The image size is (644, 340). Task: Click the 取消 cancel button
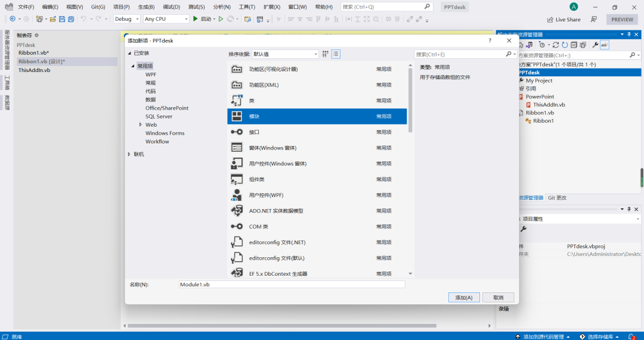click(x=498, y=297)
